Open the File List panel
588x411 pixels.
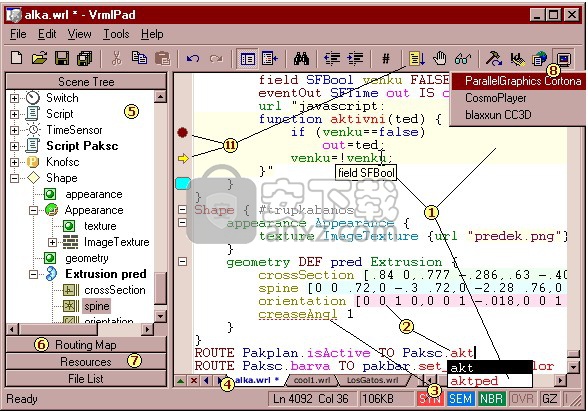[86, 379]
